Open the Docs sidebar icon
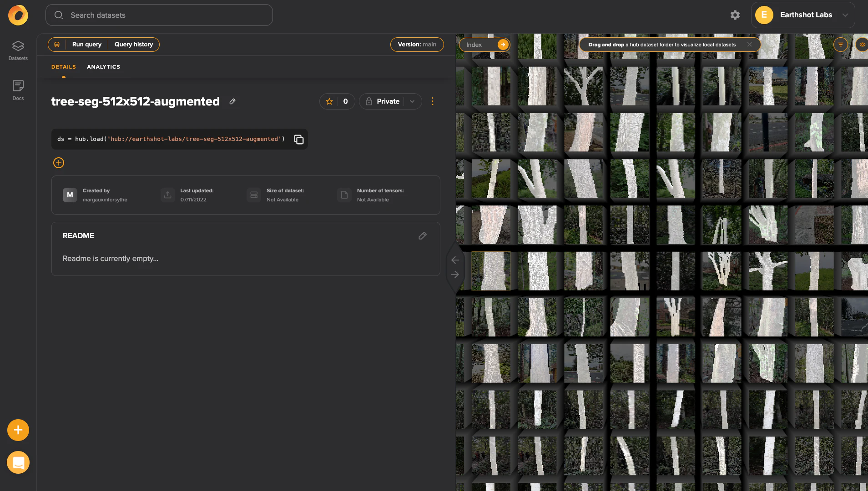The height and width of the screenshot is (491, 868). pos(18,90)
